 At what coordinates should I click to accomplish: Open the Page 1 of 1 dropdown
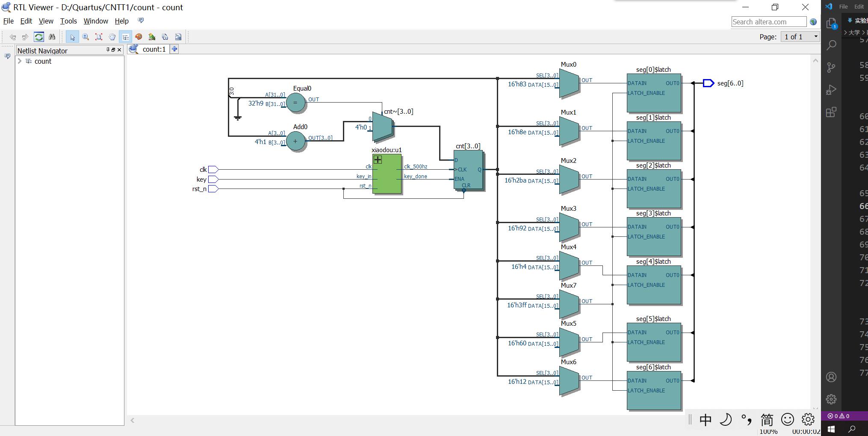coord(800,37)
